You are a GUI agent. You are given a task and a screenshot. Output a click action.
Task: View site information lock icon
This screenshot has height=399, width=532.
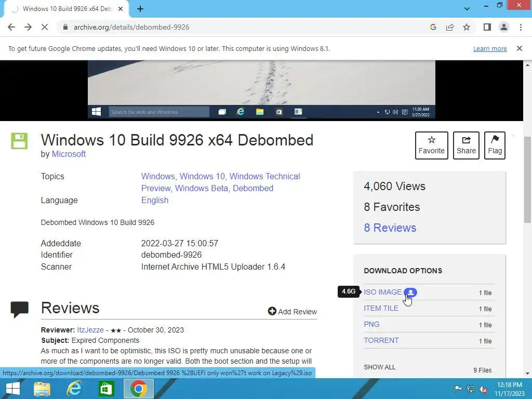[x=65, y=27]
